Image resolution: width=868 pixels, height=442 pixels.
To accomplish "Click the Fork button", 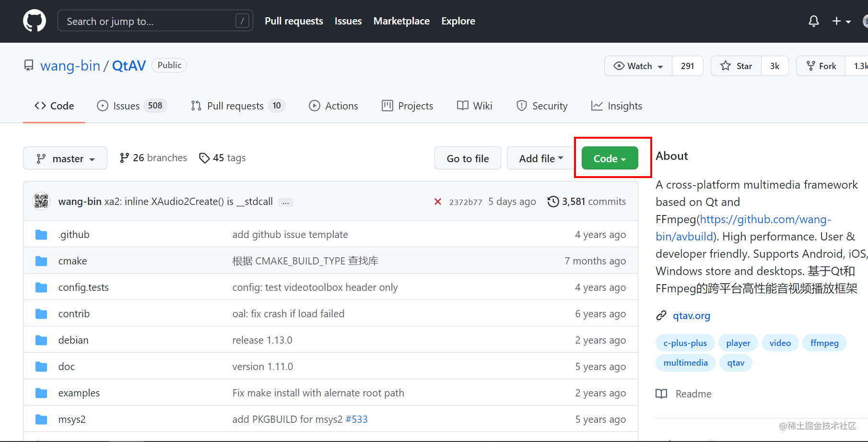I will [x=821, y=66].
